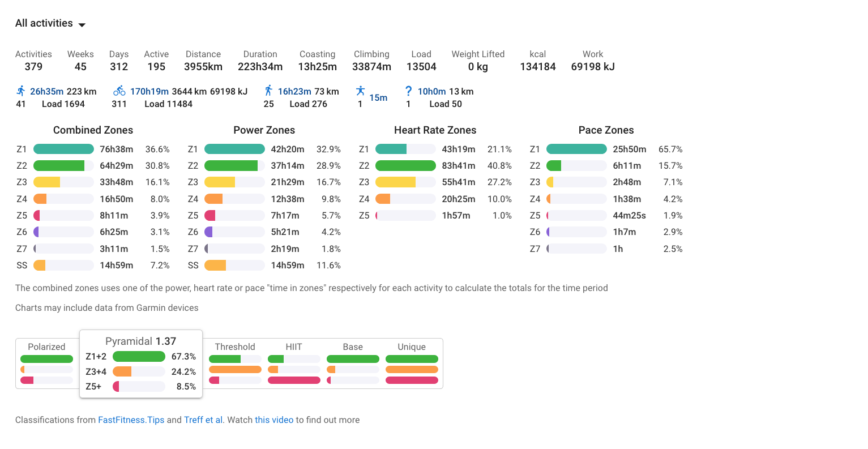Select the Threshold distribution chart
The image size is (868, 449).
tap(235, 363)
